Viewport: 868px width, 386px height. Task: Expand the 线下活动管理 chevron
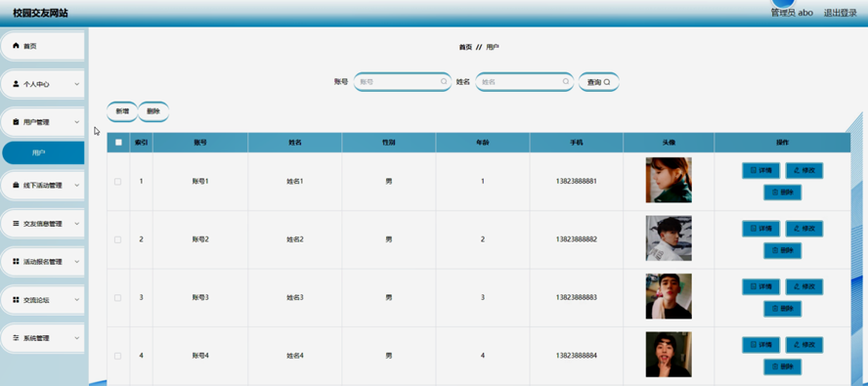tap(77, 186)
